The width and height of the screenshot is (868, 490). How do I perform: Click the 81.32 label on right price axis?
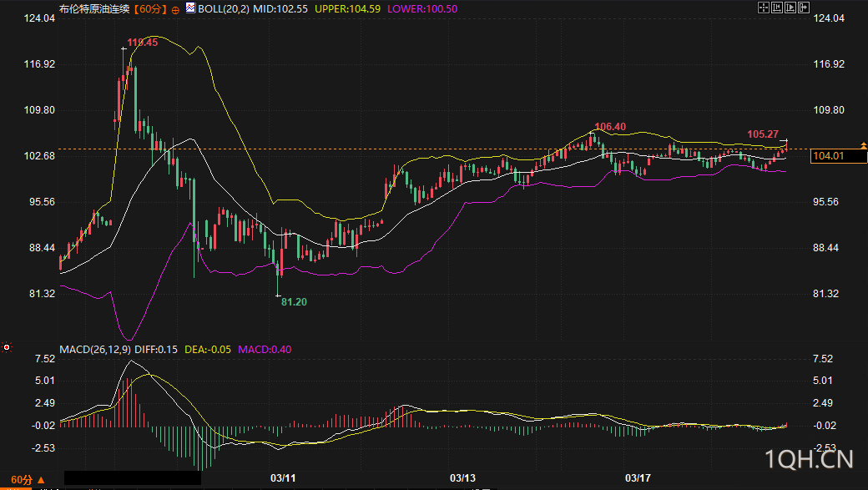pos(825,294)
